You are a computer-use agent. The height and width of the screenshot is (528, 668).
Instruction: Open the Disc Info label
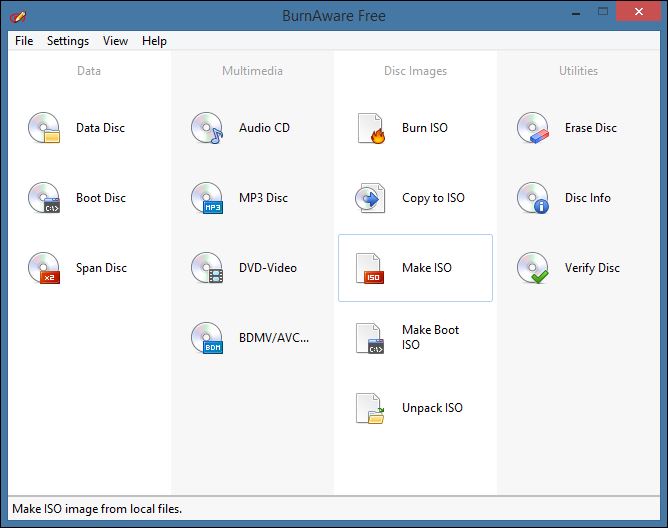(588, 198)
